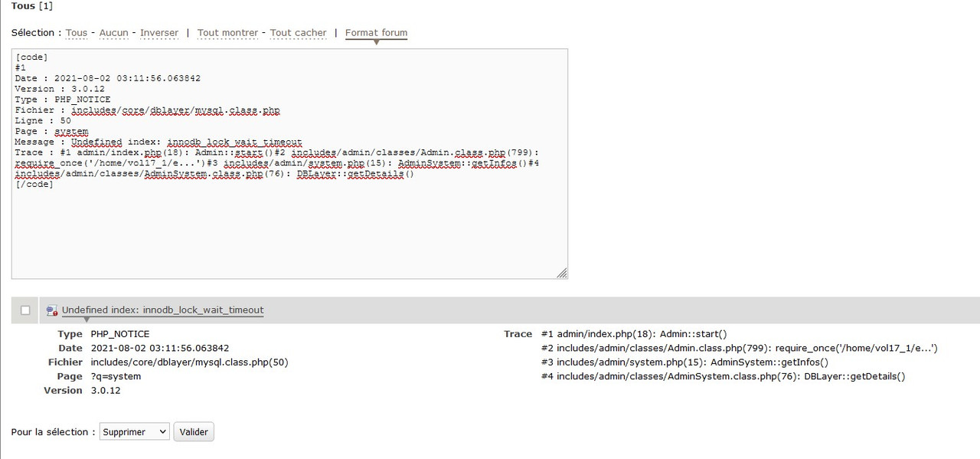Screen dimensions: 980x459
Task: Click the version value 3.0.12 in details
Action: (106, 391)
